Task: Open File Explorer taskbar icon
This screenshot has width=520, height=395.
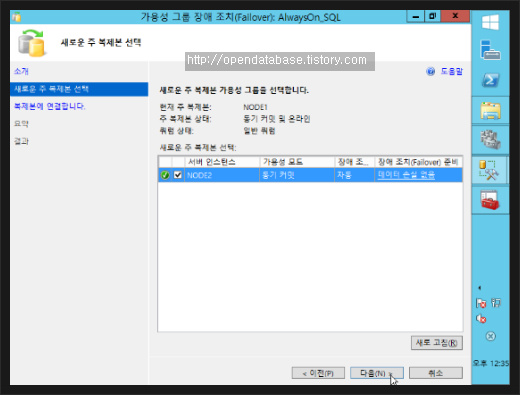Action: (x=490, y=111)
